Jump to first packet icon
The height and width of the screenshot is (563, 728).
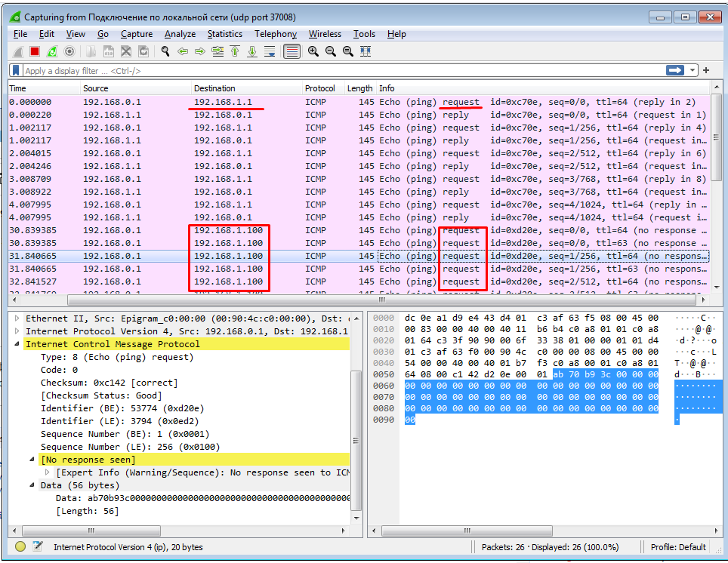(235, 51)
